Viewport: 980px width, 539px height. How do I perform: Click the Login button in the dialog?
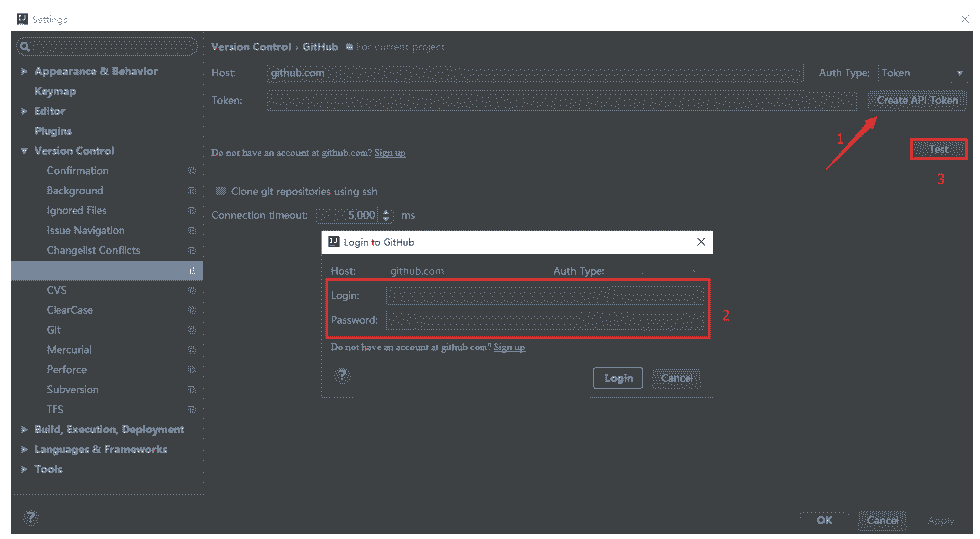[618, 378]
